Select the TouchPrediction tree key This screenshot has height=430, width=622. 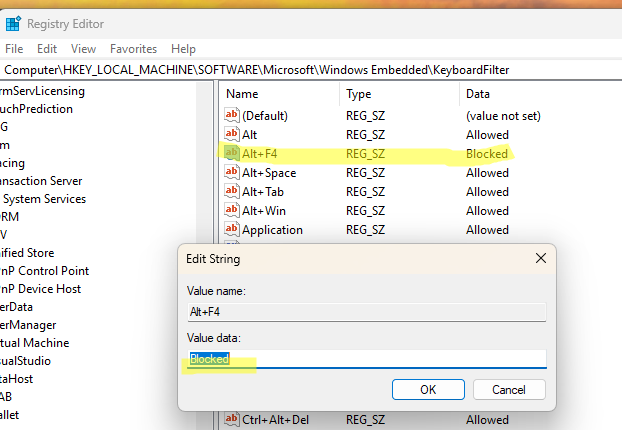click(x=36, y=109)
